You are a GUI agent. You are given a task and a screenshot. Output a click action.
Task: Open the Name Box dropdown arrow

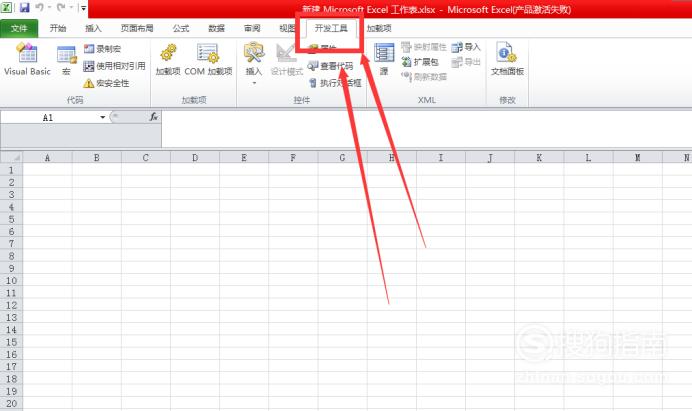[102, 117]
